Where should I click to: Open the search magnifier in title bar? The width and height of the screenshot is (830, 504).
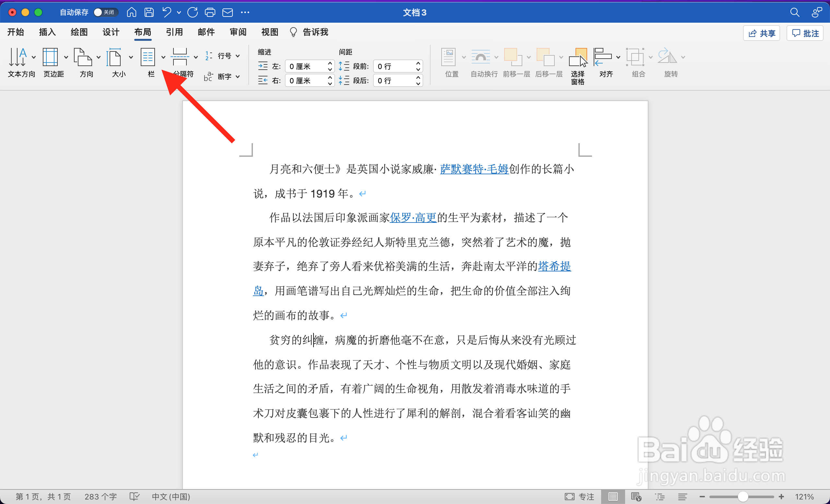pos(795,12)
